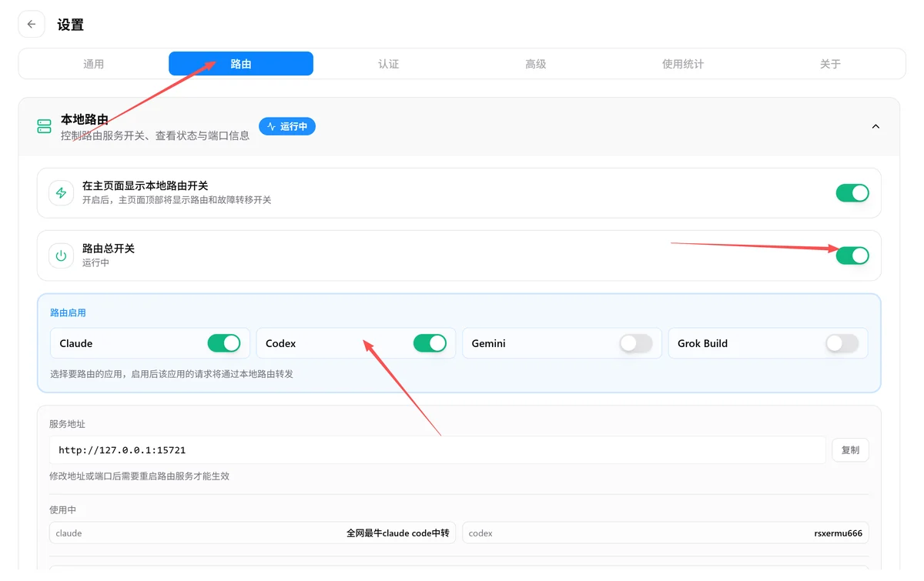
Task: Click the power icon beside 路由总开关
Action: click(x=62, y=255)
